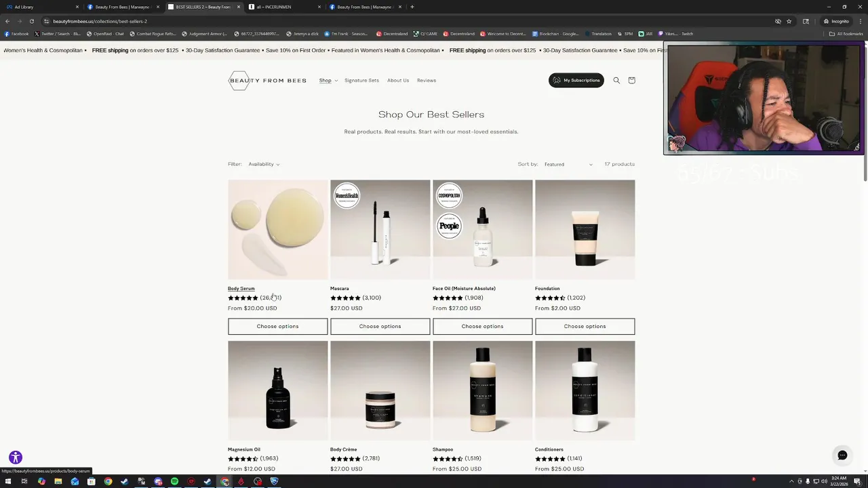Open the accessibility widget icon
Image resolution: width=868 pixels, height=488 pixels.
tap(16, 457)
